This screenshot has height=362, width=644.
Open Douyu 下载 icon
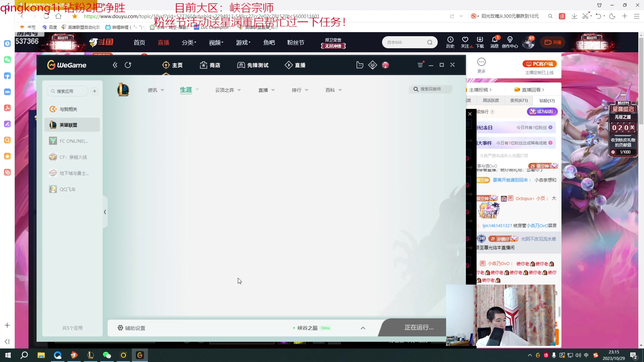480,42
